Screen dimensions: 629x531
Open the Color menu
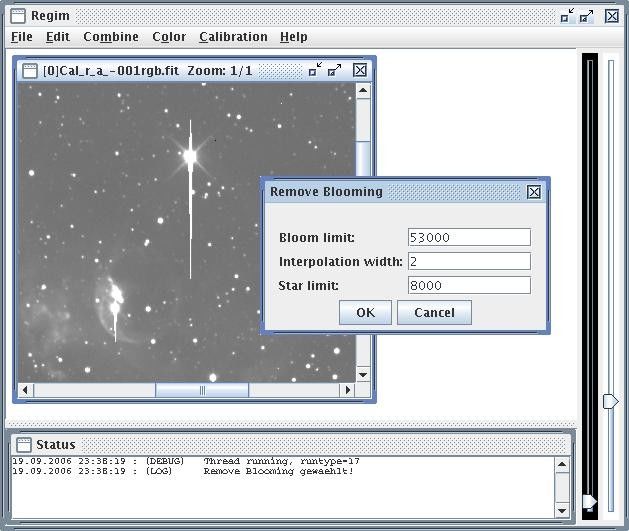[x=169, y=37]
